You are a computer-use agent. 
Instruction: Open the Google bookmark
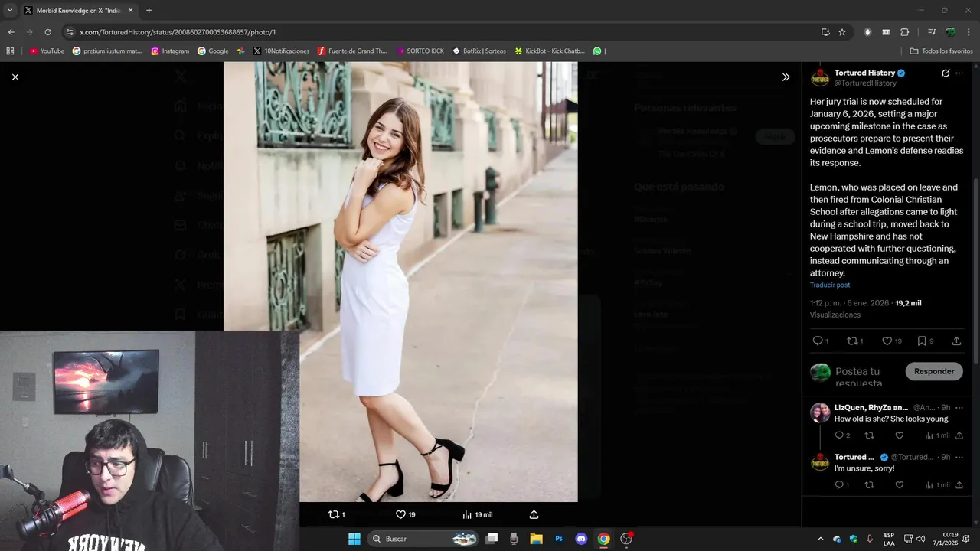pyautogui.click(x=213, y=51)
